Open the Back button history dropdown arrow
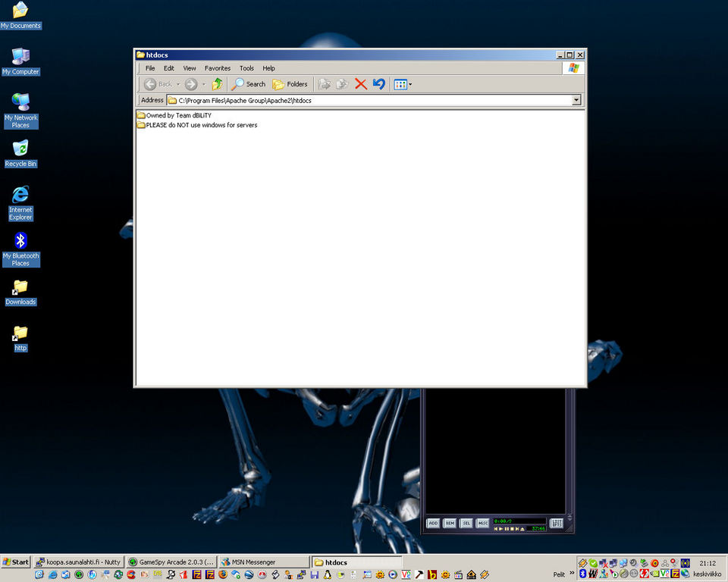The height and width of the screenshot is (582, 728). click(178, 84)
